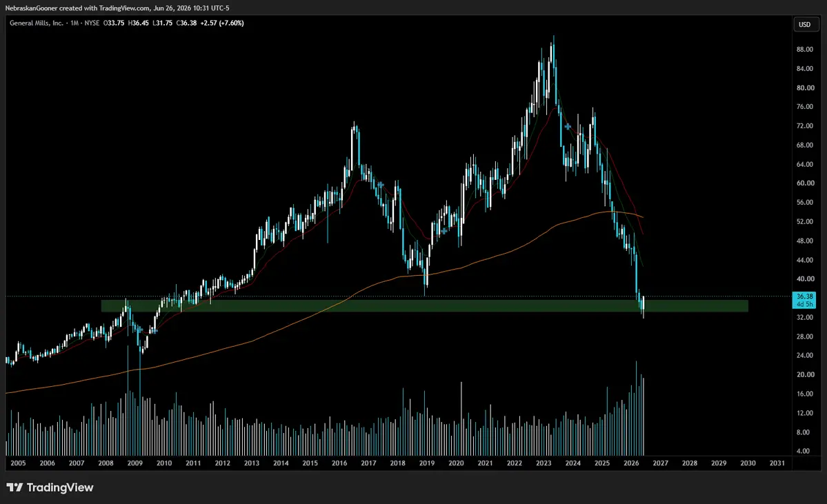Click the plus marker on the 2009 lows
The image size is (827, 504).
pos(139,330)
